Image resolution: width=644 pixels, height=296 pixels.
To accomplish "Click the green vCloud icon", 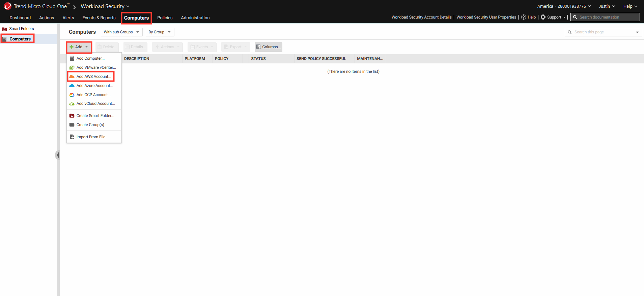I will click(72, 103).
